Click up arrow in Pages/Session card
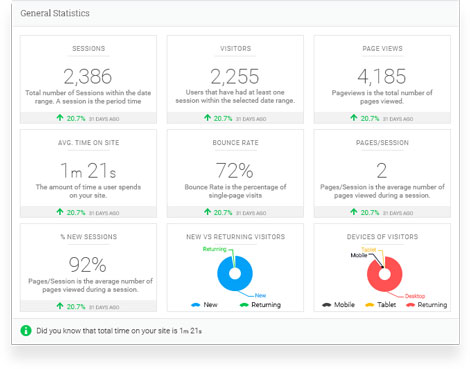This screenshot has height=369, width=470. (x=354, y=212)
